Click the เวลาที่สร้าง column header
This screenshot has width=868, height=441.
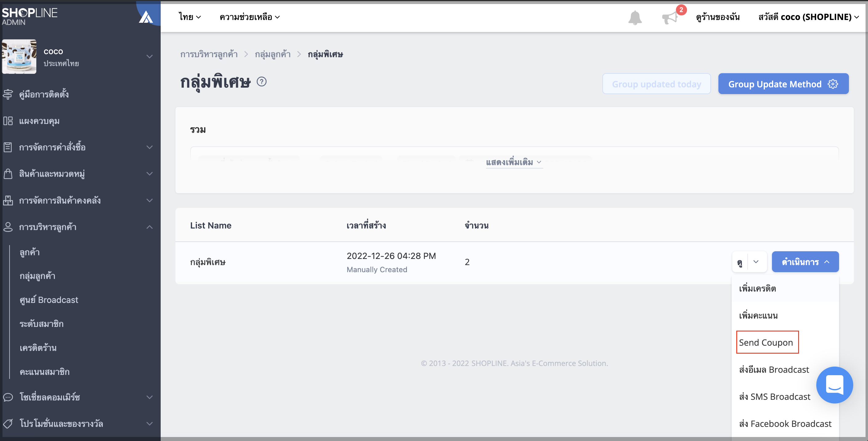click(366, 225)
